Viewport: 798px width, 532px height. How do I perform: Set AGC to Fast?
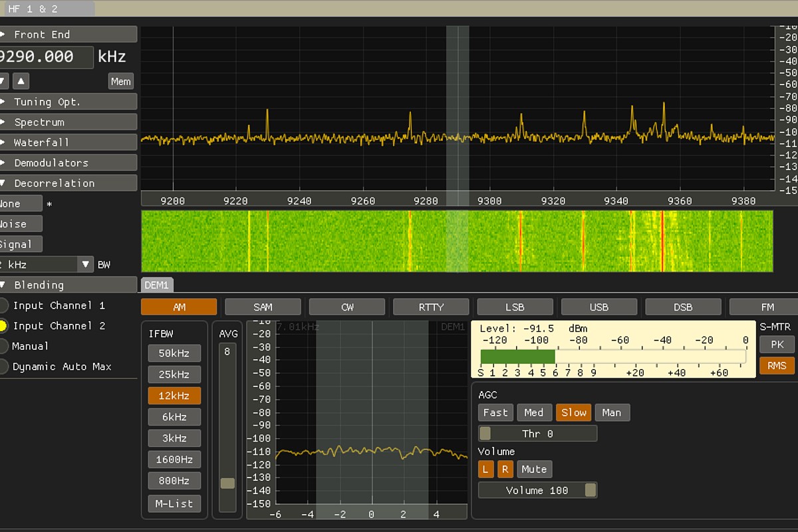coord(495,412)
